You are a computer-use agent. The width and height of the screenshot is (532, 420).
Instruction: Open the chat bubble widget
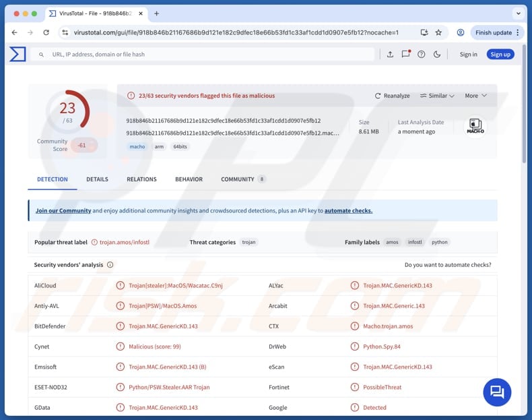point(497,392)
